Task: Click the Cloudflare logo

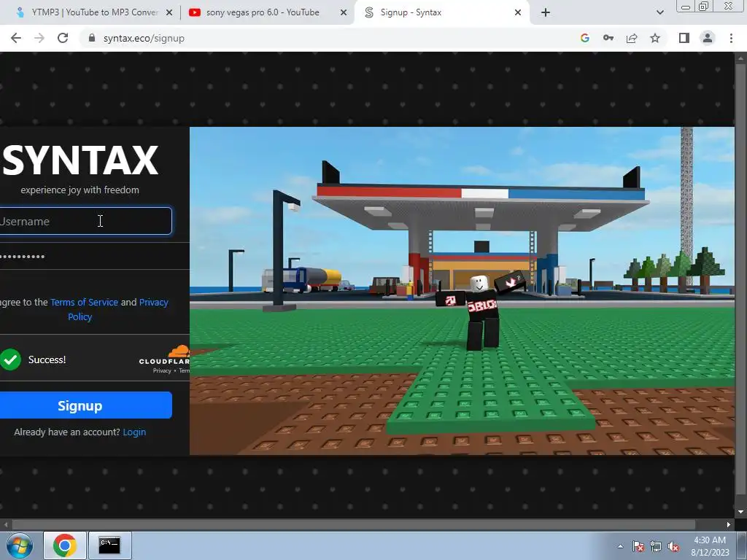Action: 164,355
